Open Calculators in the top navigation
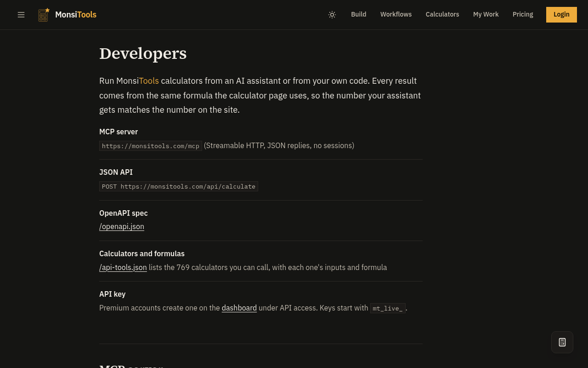Image resolution: width=588 pixels, height=368 pixels. pos(442,14)
